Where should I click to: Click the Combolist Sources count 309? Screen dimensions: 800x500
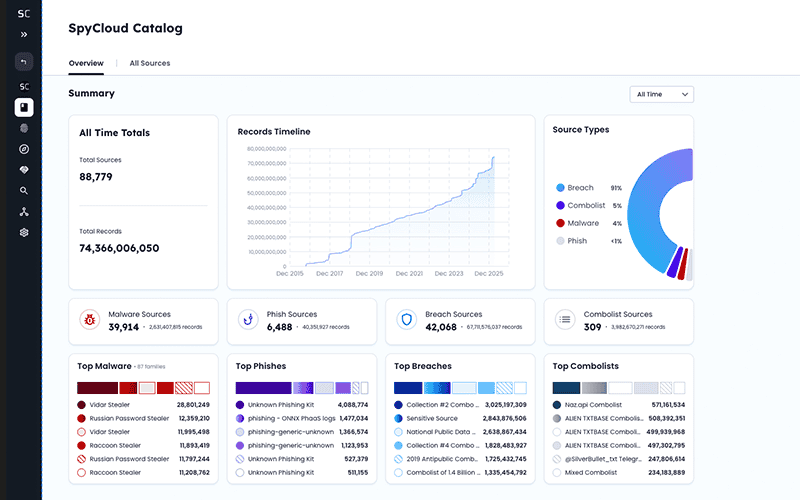592,328
